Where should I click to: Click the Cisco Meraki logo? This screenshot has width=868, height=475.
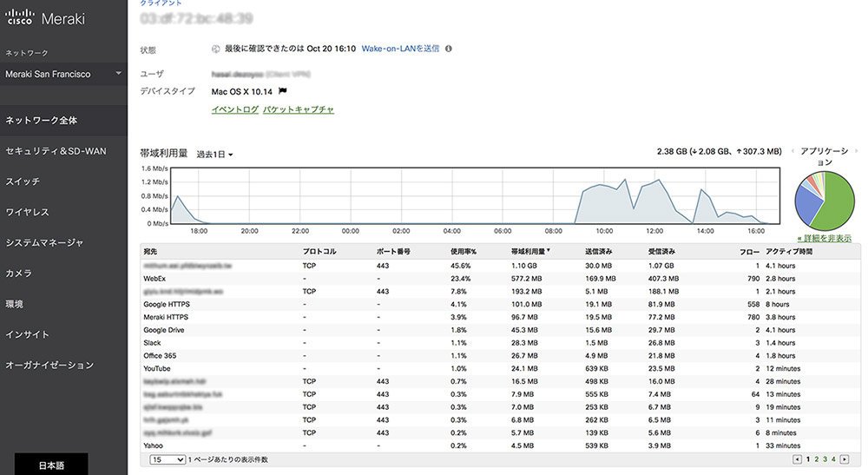(45, 17)
